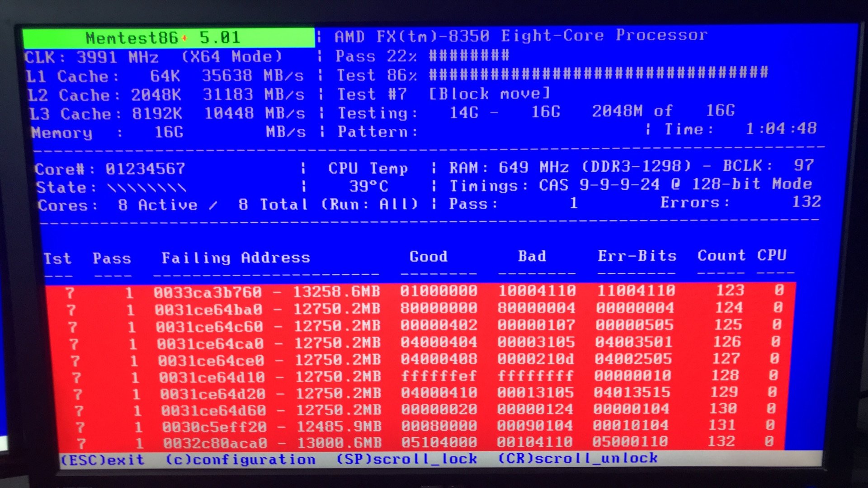This screenshot has height=488, width=868.
Task: Activate (SP)scroll_lock option
Action: [x=406, y=459]
